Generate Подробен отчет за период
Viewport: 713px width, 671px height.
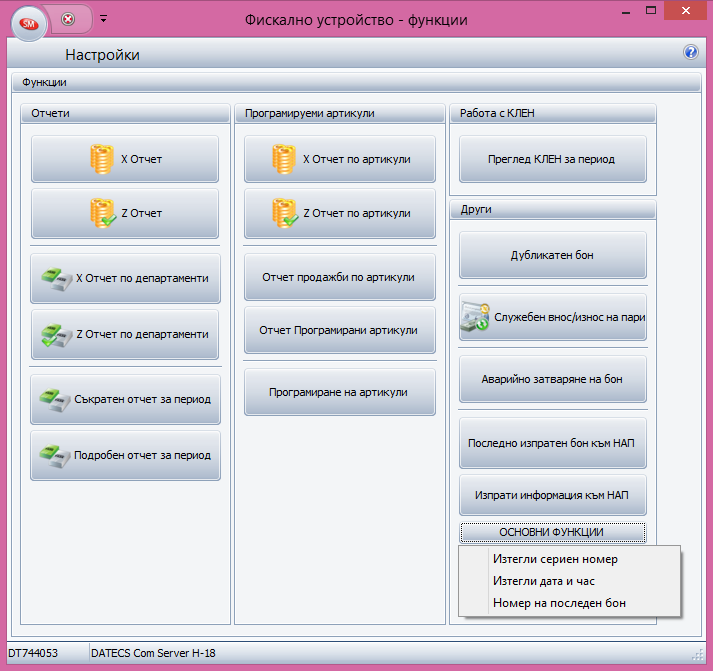click(126, 456)
